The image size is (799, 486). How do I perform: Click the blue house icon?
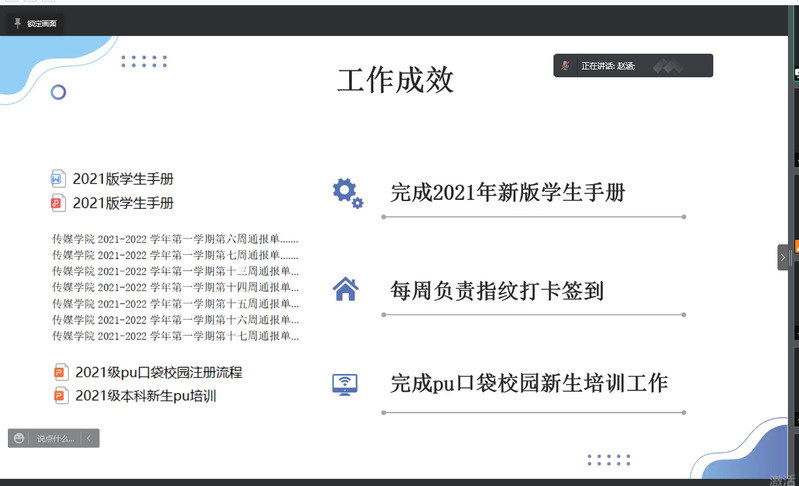pyautogui.click(x=345, y=290)
